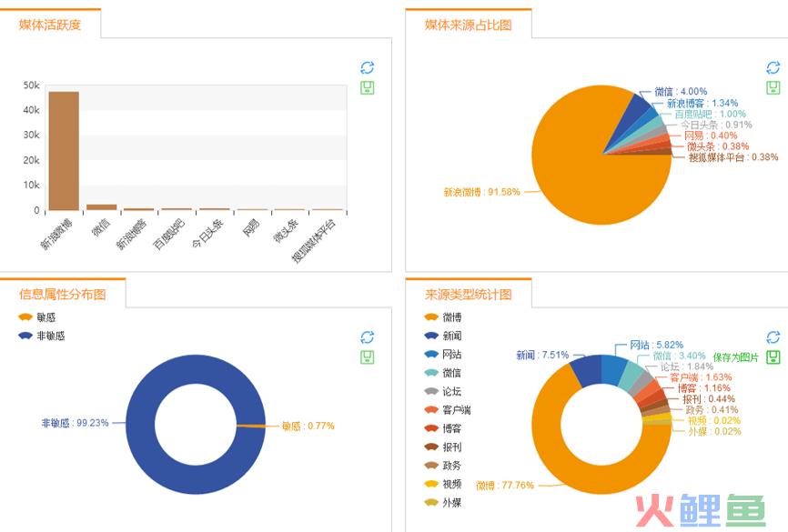Toggle the 非敏感 legend series

[x=41, y=336]
